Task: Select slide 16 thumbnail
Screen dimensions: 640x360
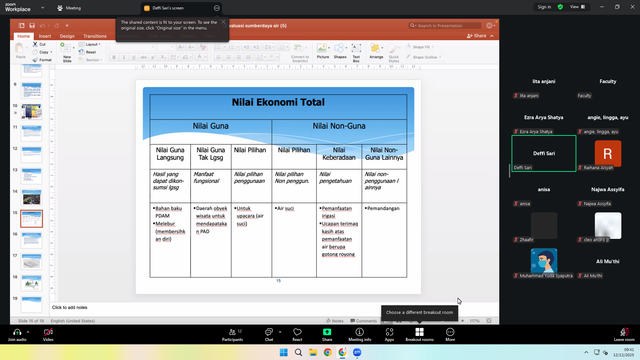Action: click(31, 240)
